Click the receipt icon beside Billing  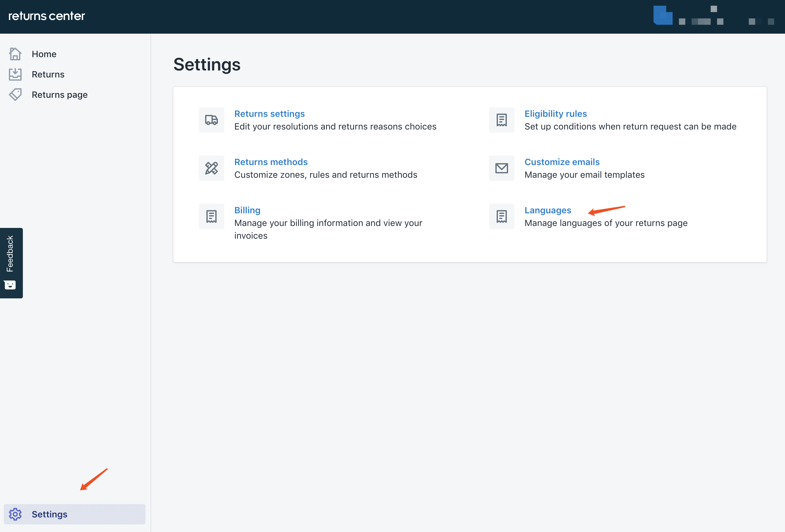tap(211, 216)
